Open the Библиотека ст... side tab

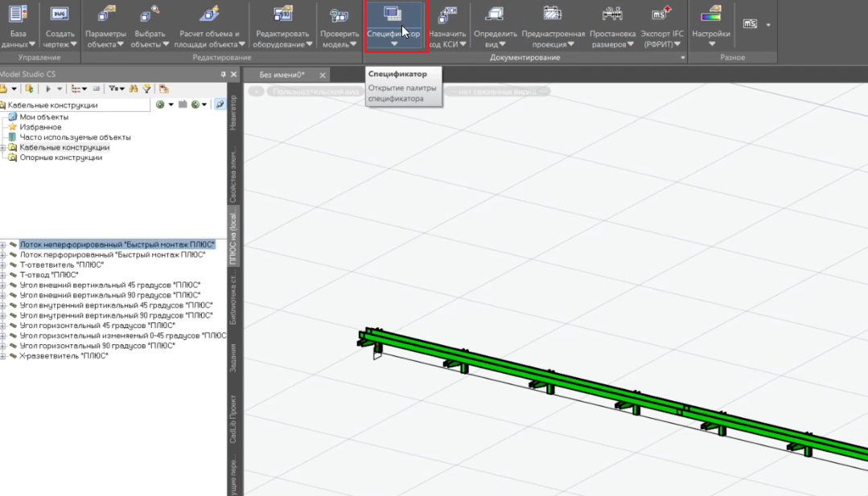(x=233, y=298)
